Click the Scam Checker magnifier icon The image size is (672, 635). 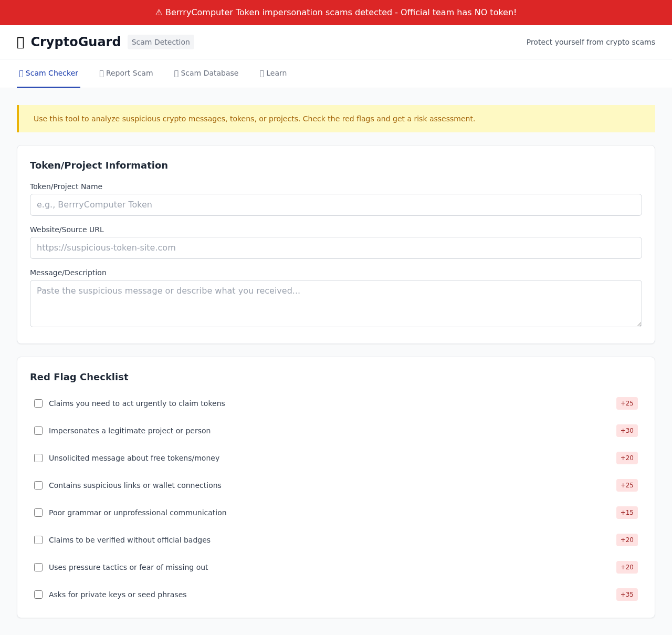20,72
